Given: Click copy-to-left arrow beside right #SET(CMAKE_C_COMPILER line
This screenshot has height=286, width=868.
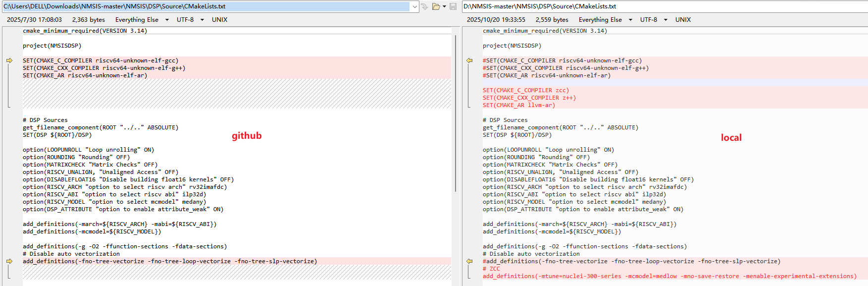Looking at the screenshot, I should click(469, 60).
